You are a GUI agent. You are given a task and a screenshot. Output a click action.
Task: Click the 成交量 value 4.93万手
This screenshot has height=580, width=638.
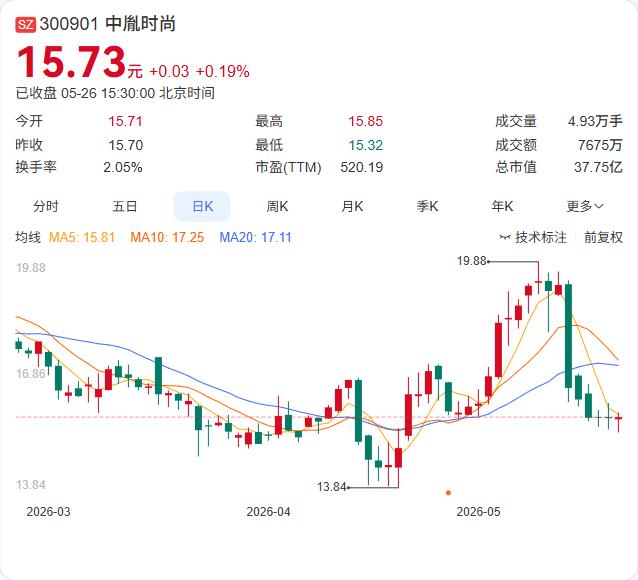595,121
